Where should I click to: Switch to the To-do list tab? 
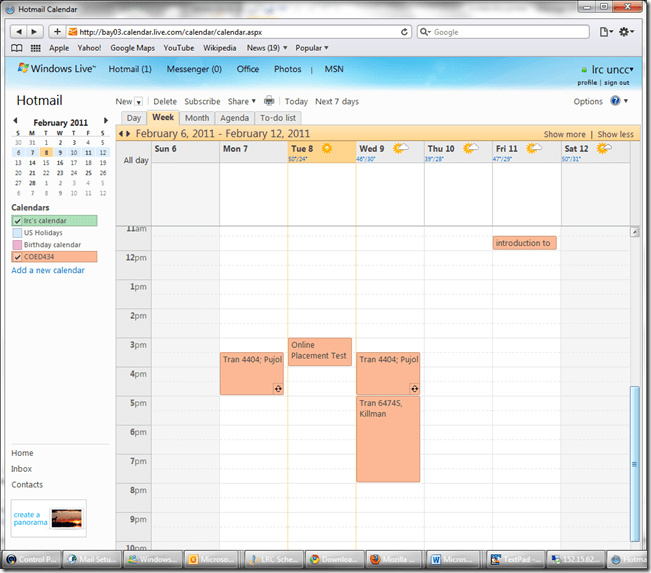278,118
